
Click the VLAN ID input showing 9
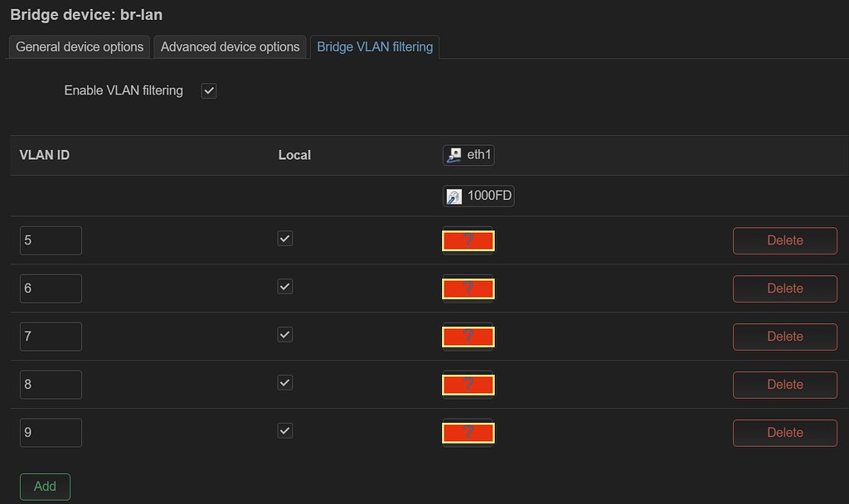51,433
